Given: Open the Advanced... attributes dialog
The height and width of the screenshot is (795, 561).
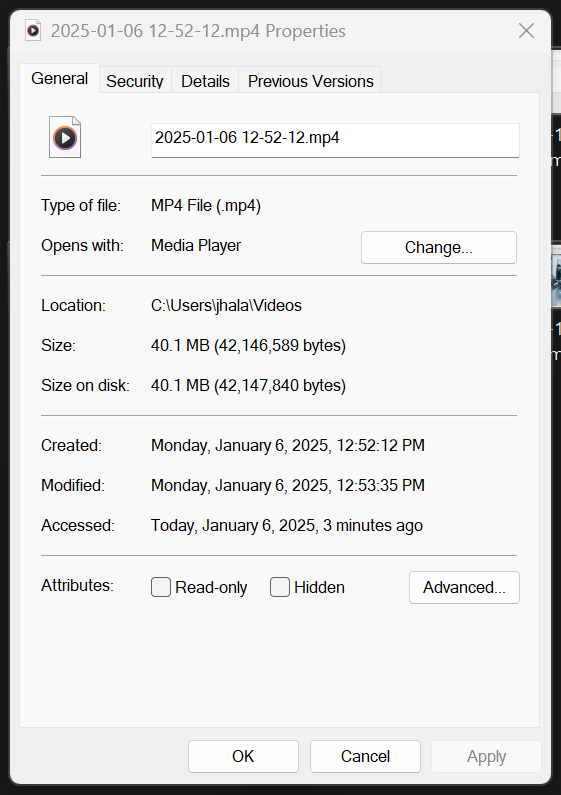Looking at the screenshot, I should click(x=464, y=587).
